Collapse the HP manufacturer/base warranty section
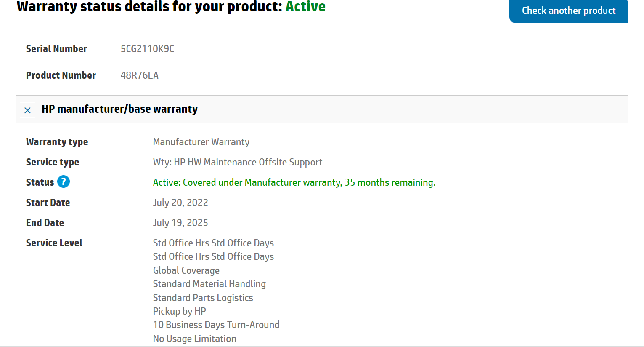Image resolution: width=644 pixels, height=347 pixels. pyautogui.click(x=28, y=110)
